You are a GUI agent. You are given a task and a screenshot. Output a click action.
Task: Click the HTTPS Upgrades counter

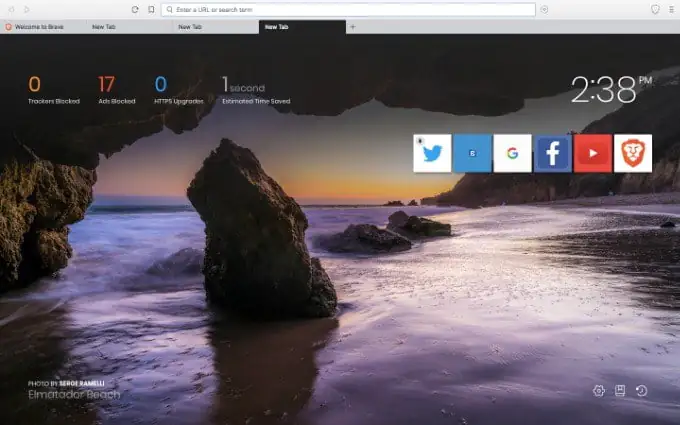(x=179, y=90)
